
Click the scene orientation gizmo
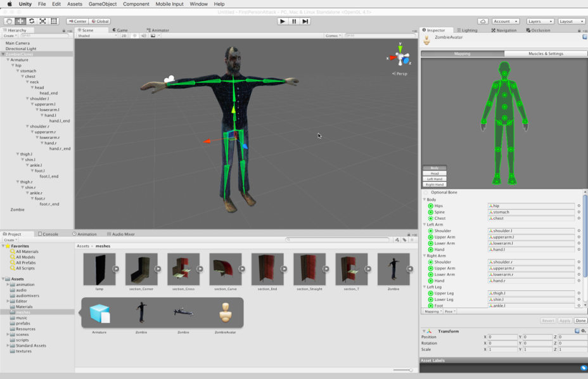click(400, 57)
